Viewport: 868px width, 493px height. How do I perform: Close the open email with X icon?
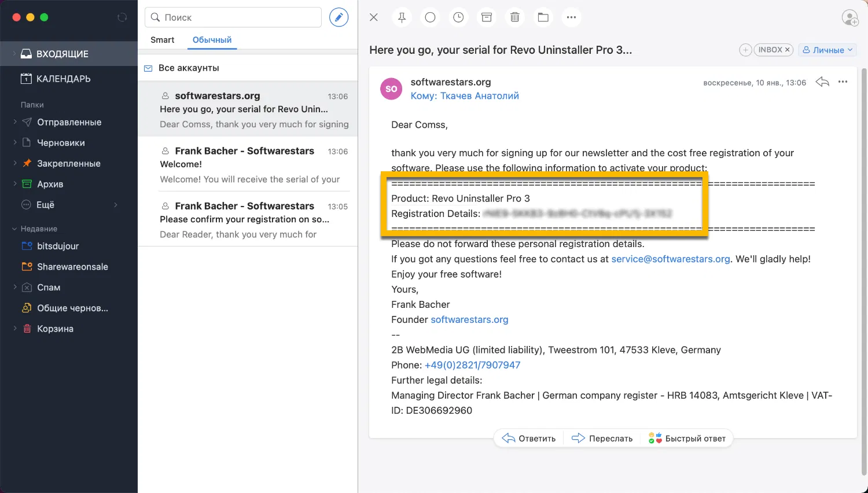click(374, 17)
